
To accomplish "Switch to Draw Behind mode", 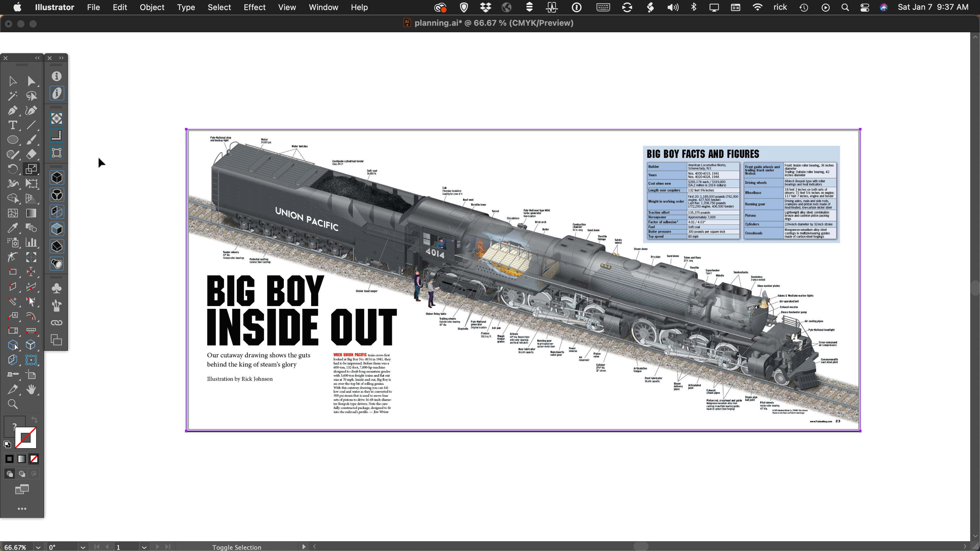I will point(22,474).
